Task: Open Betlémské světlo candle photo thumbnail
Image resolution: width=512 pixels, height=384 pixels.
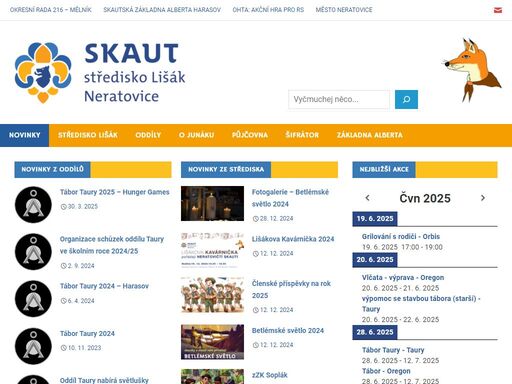Action: (212, 203)
